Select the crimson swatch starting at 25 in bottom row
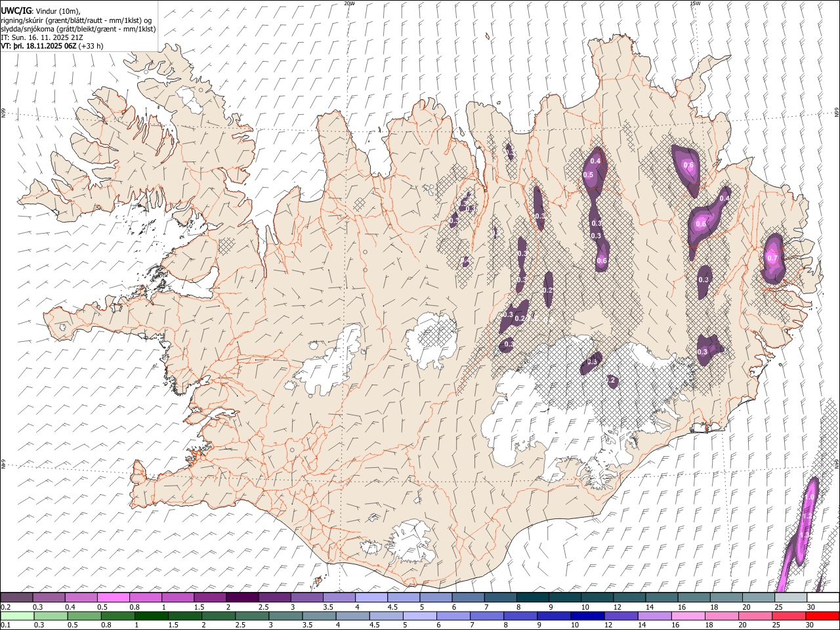Image resolution: width=840 pixels, height=630 pixels. (x=788, y=616)
